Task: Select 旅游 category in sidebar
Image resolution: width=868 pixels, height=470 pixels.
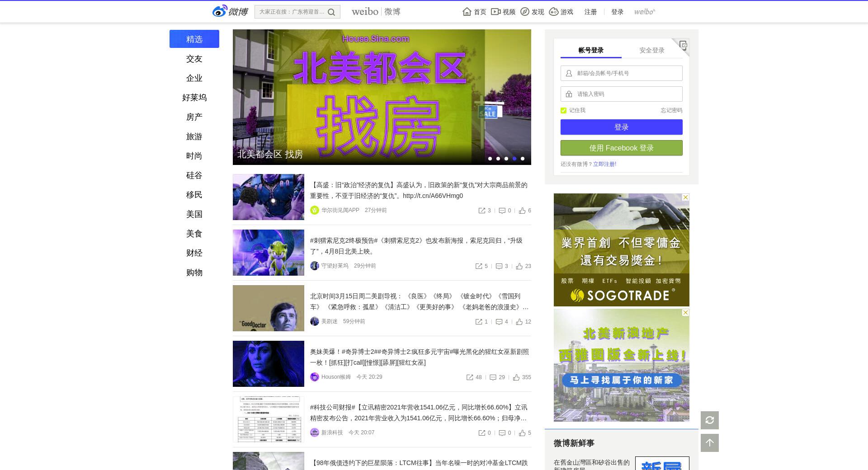Action: pyautogui.click(x=194, y=136)
